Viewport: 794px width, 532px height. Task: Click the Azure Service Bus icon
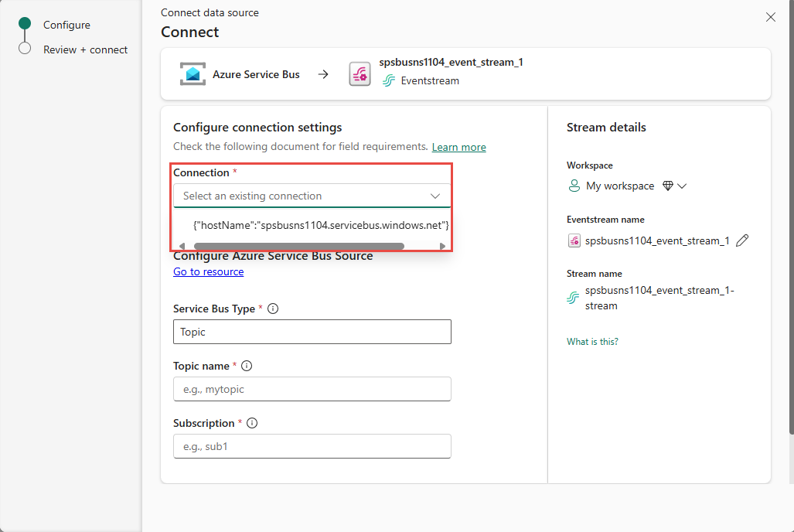point(193,74)
